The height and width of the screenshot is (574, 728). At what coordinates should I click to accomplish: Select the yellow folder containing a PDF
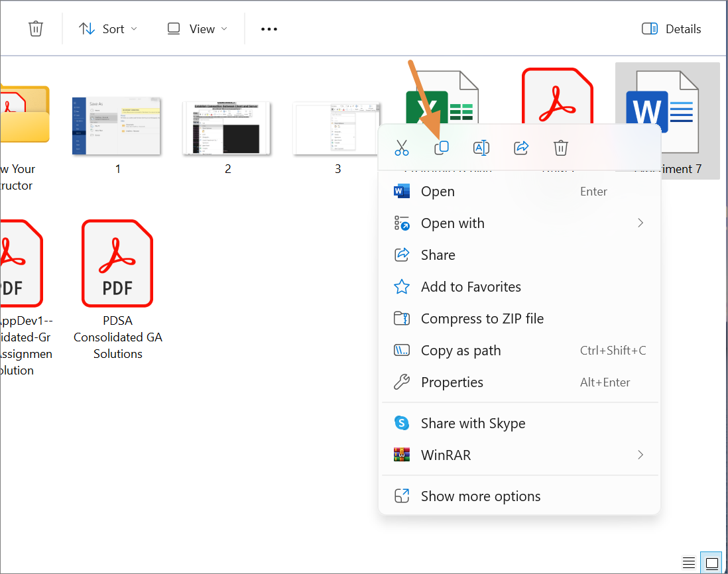tap(24, 114)
